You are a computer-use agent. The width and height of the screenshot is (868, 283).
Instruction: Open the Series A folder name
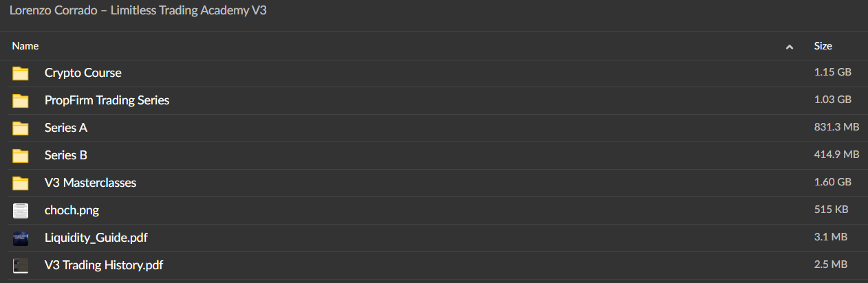(x=66, y=128)
